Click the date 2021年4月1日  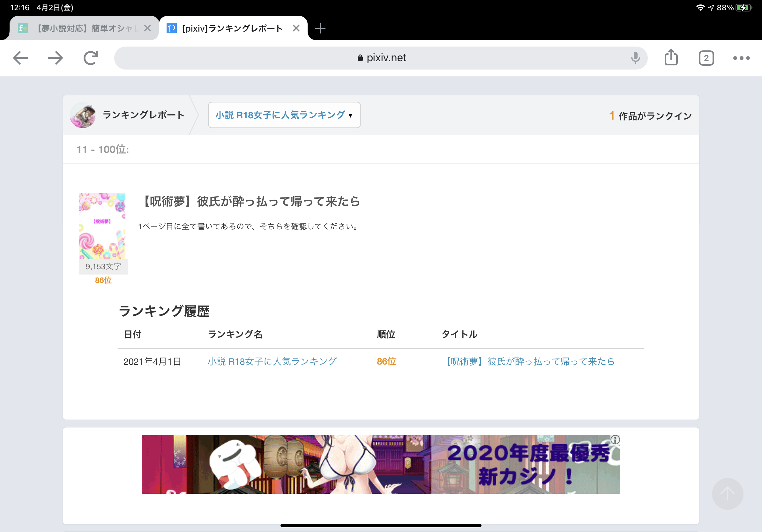coord(152,361)
